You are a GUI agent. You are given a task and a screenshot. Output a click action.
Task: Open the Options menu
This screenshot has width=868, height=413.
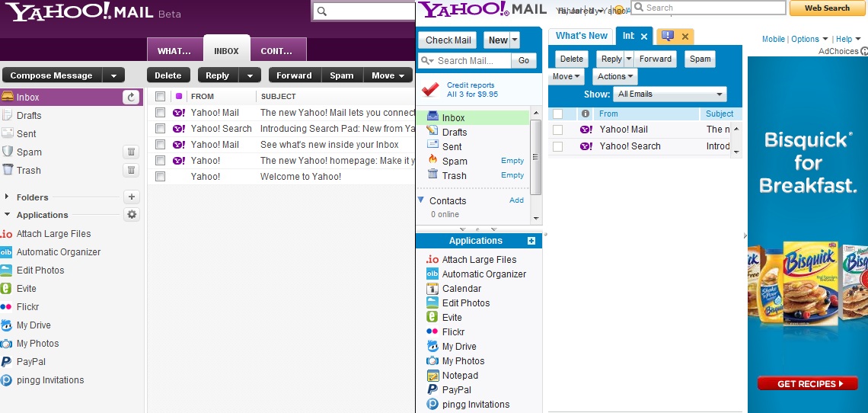pyautogui.click(x=810, y=39)
